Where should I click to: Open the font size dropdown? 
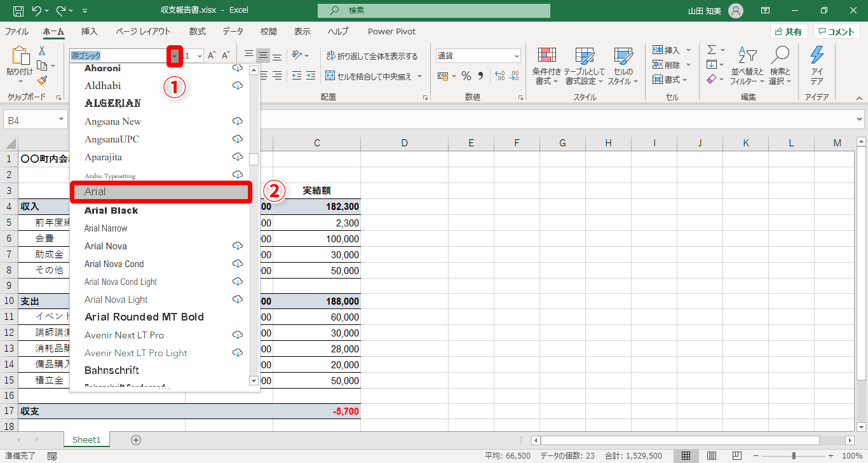click(200, 56)
